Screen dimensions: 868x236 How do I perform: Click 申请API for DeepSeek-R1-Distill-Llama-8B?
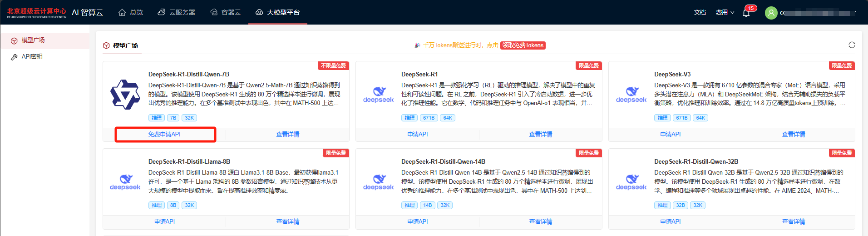pyautogui.click(x=164, y=222)
